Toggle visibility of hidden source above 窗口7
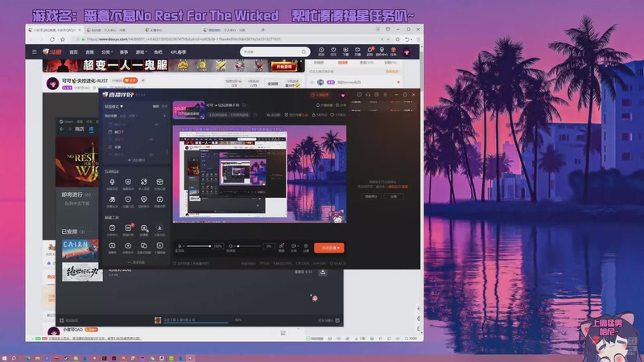This screenshot has width=644, height=362. [156, 125]
